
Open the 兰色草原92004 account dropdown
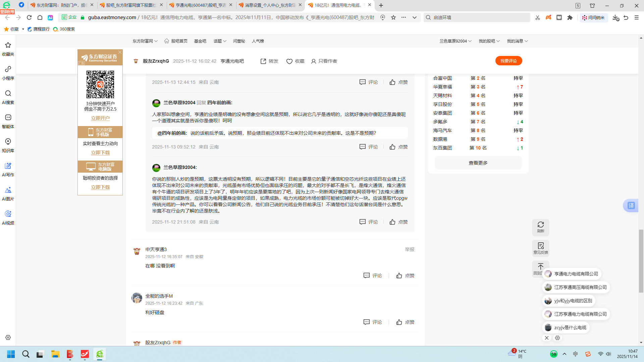point(455,41)
